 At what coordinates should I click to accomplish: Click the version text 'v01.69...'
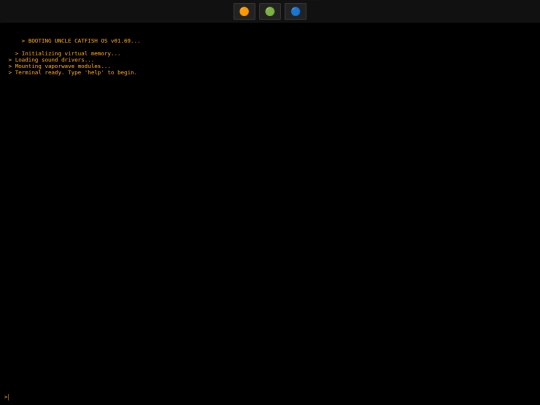(x=125, y=41)
